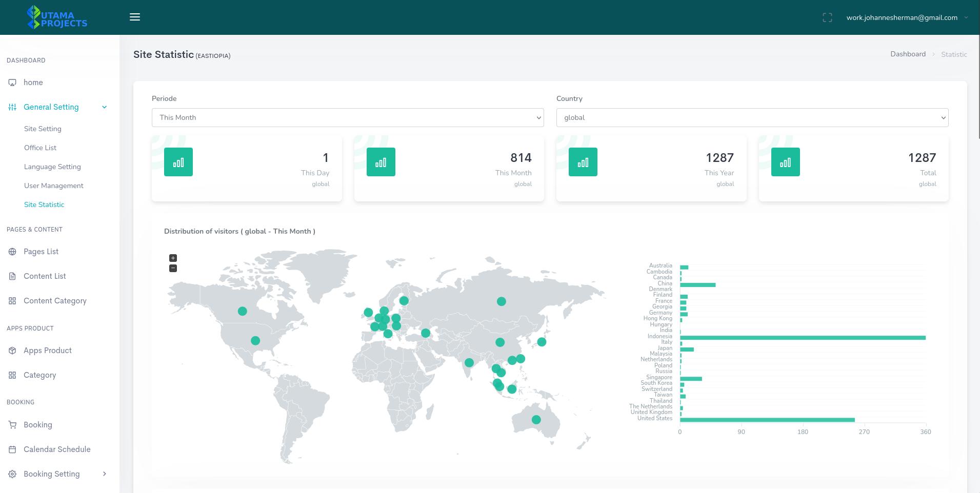Click the map zoom in button
The width and height of the screenshot is (980, 493).
click(x=173, y=258)
